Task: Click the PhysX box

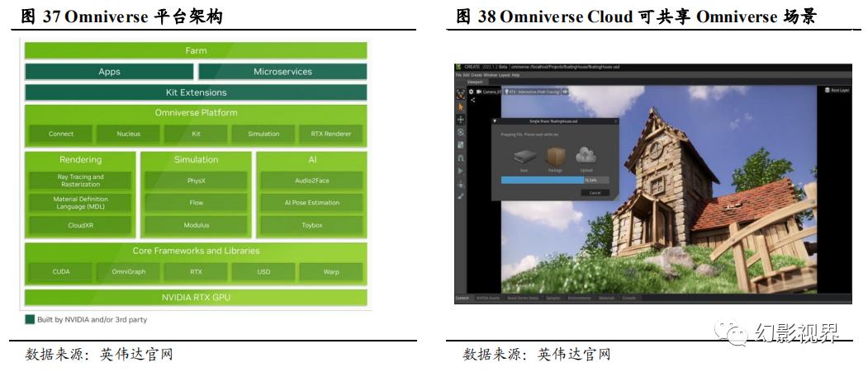Action: pos(196,180)
